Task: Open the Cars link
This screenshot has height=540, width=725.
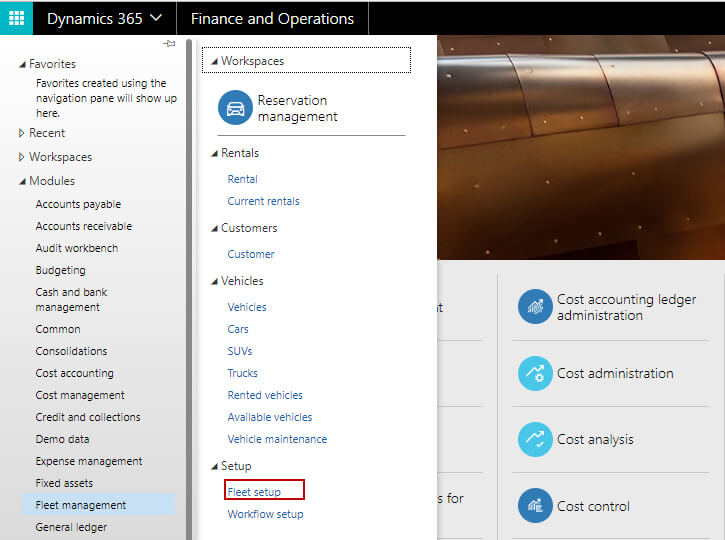Action: point(238,329)
